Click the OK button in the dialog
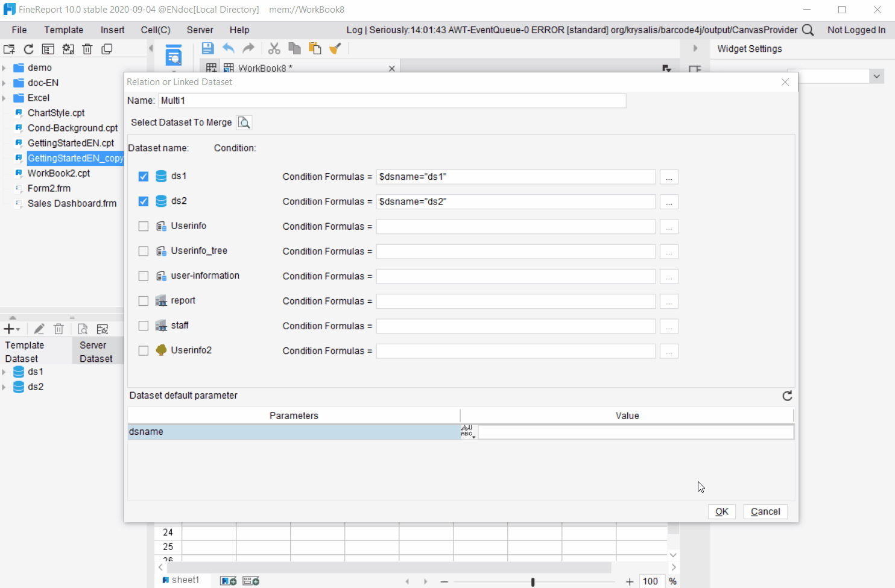 721,511
